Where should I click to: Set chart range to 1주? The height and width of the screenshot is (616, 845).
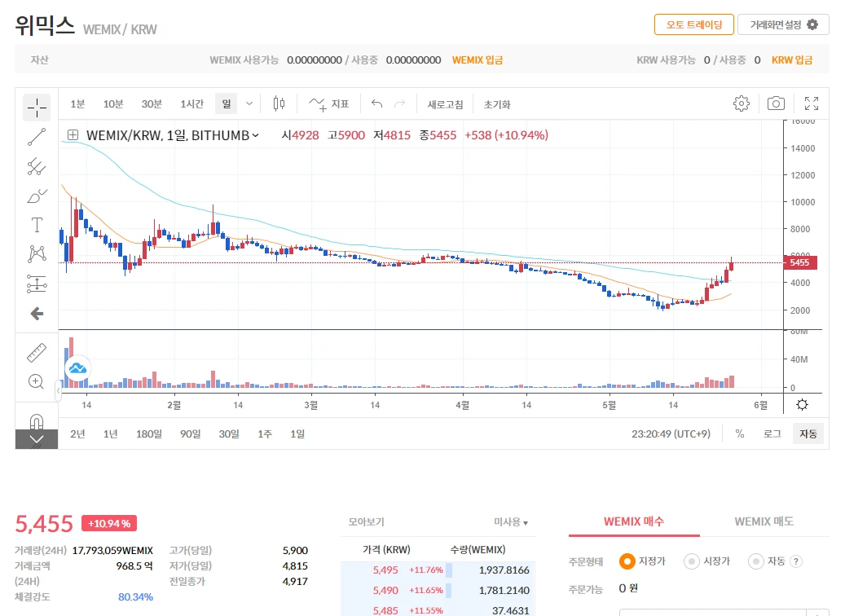pyautogui.click(x=265, y=433)
